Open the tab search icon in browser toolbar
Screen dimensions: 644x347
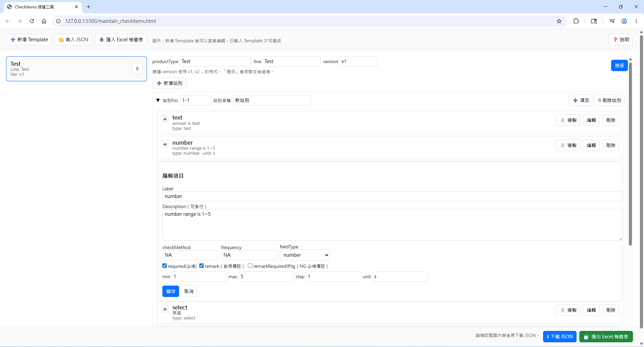point(594,21)
